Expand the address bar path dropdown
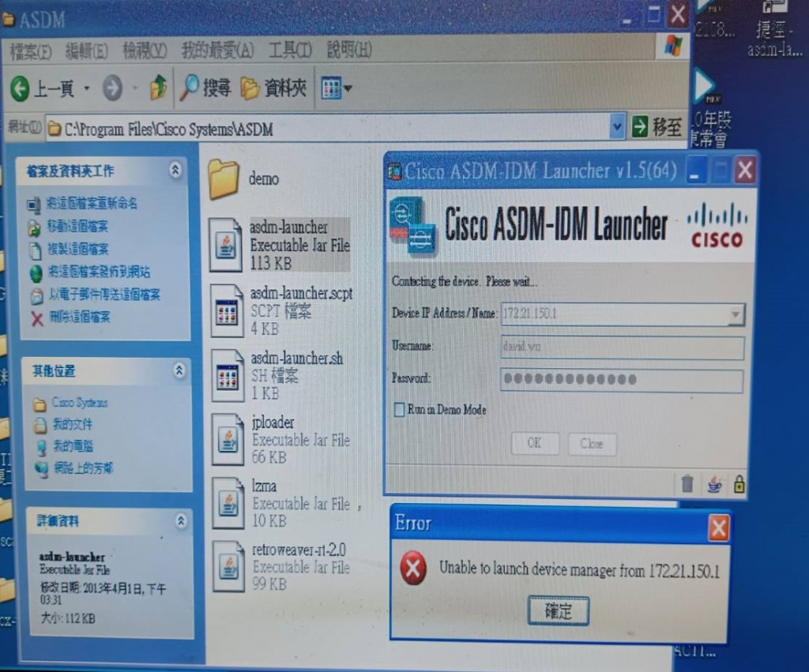Screen dimensions: 809x672 pos(616,127)
